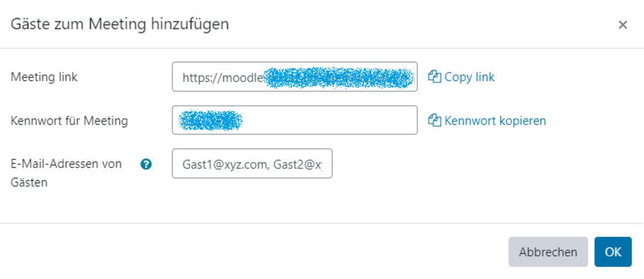The width and height of the screenshot is (644, 279).
Task: Click the Kennwort kopieren link text
Action: point(495,121)
